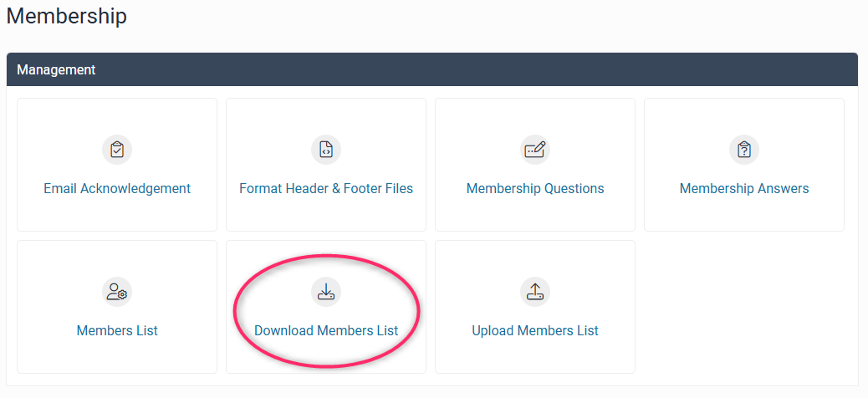Select the Upload Members List link
868x398 pixels.
tap(535, 331)
